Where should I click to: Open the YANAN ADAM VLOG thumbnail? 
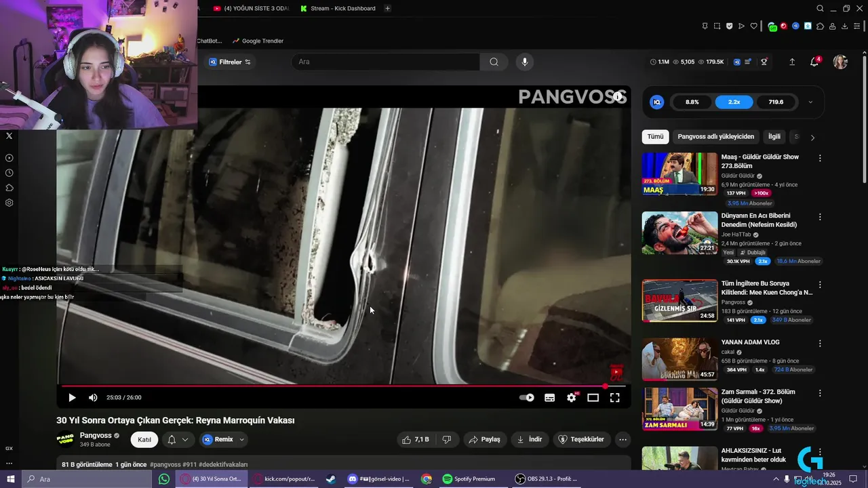point(679,359)
